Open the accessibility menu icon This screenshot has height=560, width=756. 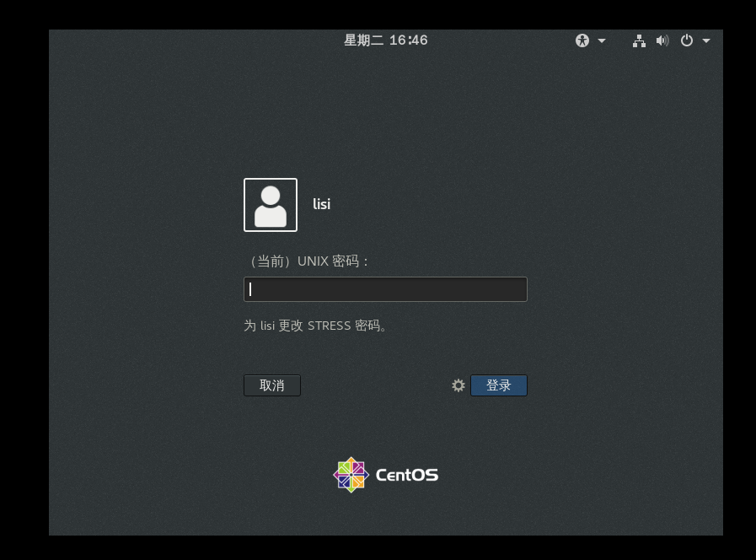582,40
